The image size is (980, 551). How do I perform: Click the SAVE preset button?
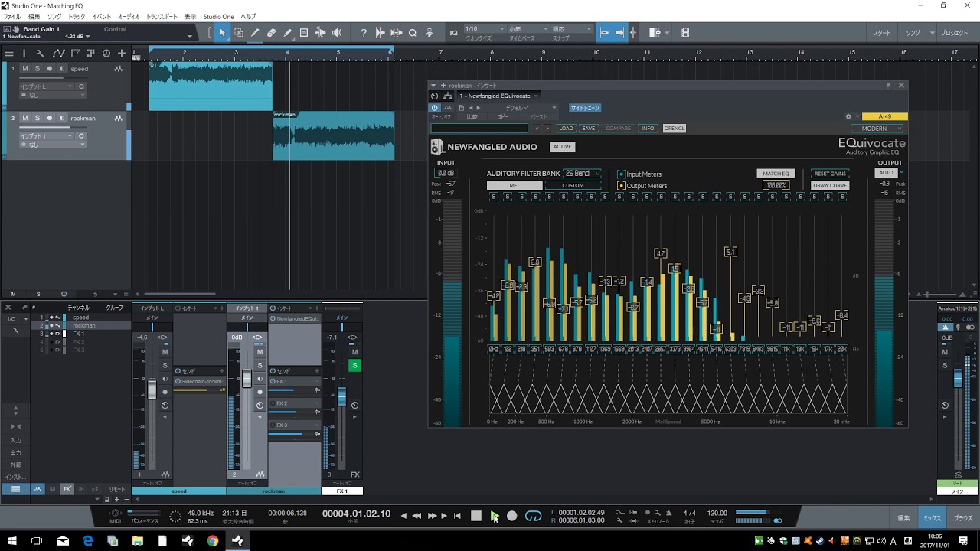point(588,129)
